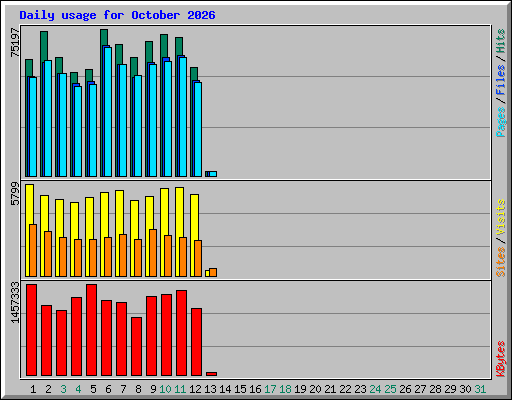Image resolution: width=512 pixels, height=400 pixels.
Task: Select the red KBytes bar for day 1
Action: [x=31, y=330]
